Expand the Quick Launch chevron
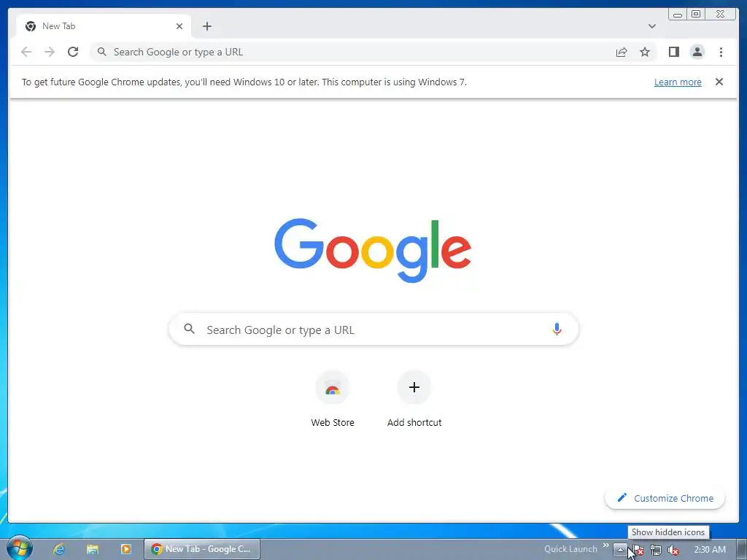 [x=606, y=545]
